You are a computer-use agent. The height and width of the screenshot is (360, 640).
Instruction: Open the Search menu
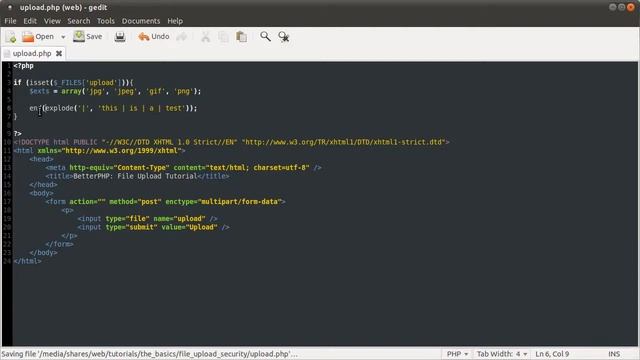tap(79, 21)
